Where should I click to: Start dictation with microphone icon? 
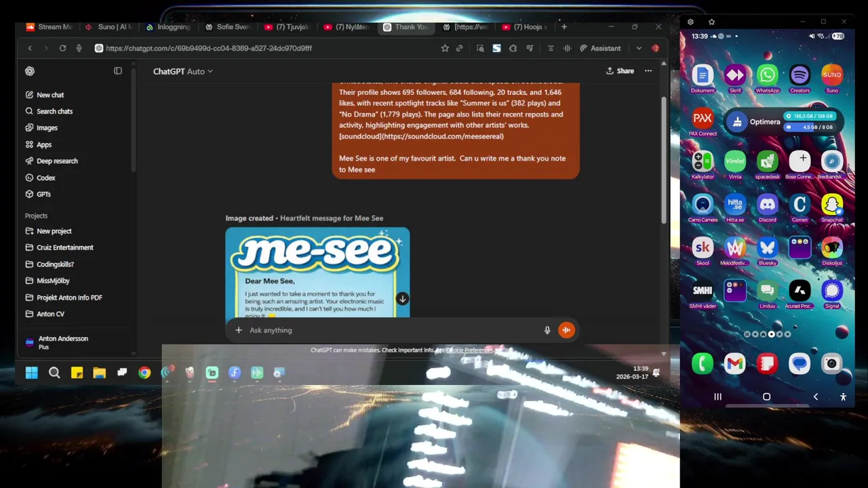547,330
